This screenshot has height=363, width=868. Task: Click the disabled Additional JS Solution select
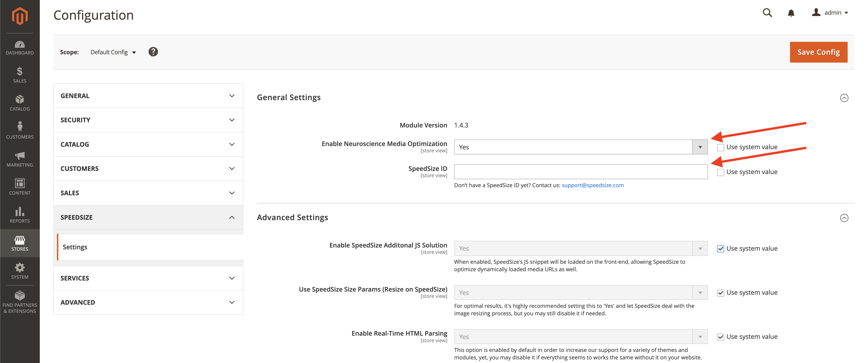click(580, 248)
